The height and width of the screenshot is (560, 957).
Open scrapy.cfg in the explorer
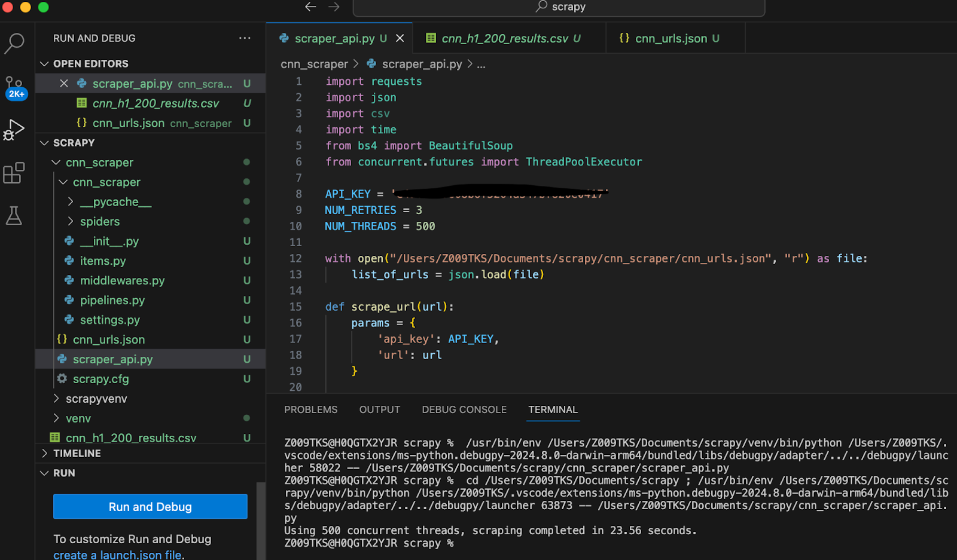pos(151,380)
